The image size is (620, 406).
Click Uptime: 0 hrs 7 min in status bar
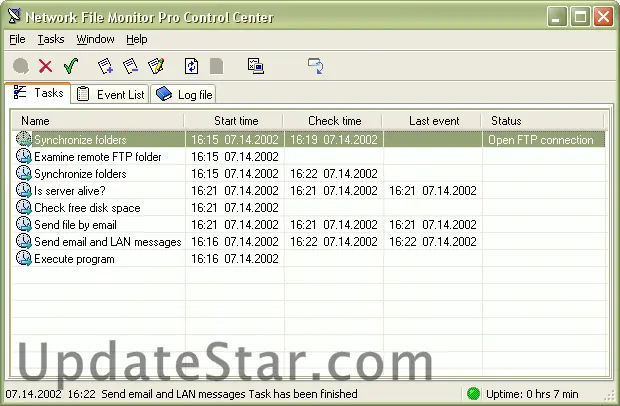click(532, 394)
